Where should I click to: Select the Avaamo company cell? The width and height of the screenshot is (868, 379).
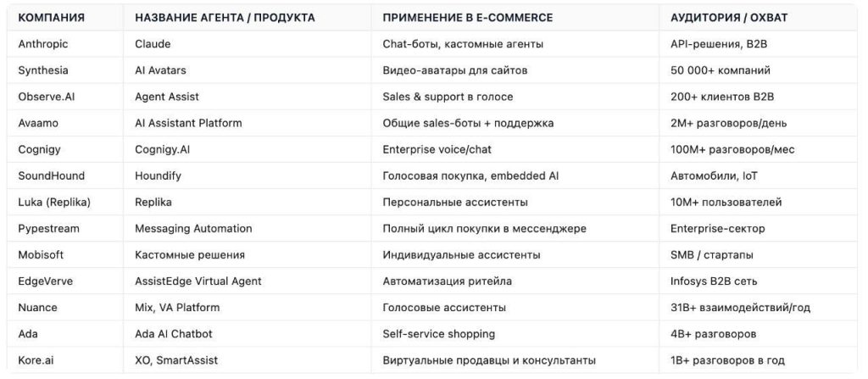pos(39,123)
